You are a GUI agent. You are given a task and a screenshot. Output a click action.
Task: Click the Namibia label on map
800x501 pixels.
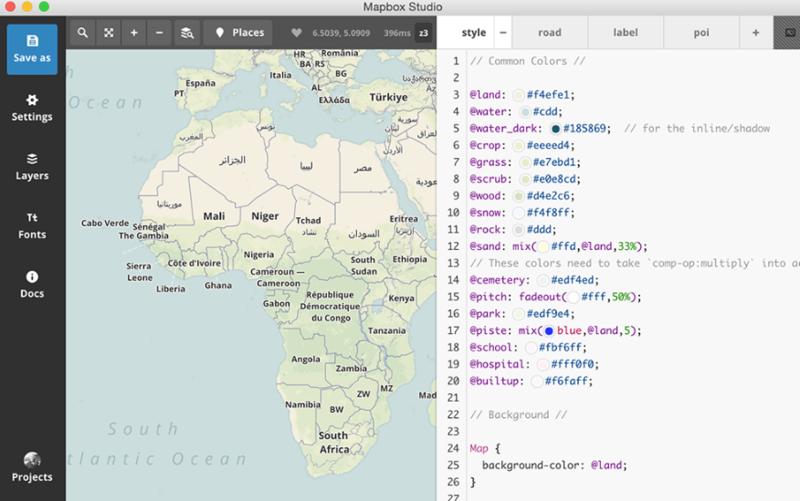[x=303, y=405]
